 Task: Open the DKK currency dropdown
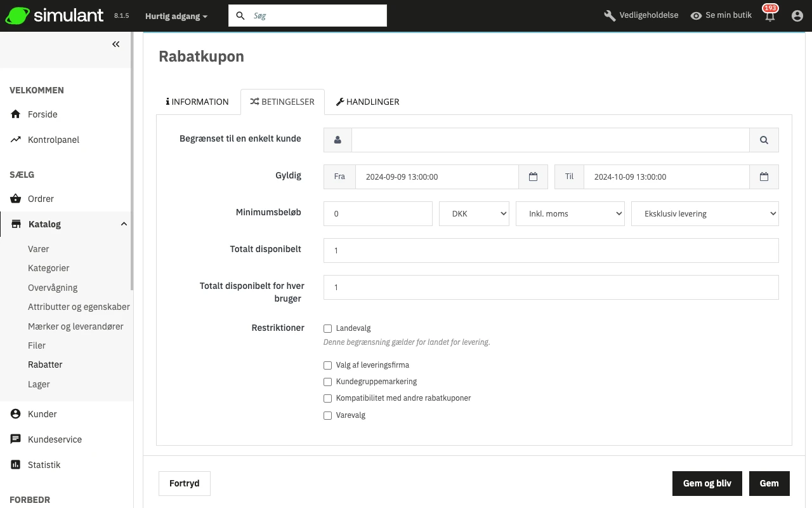474,214
